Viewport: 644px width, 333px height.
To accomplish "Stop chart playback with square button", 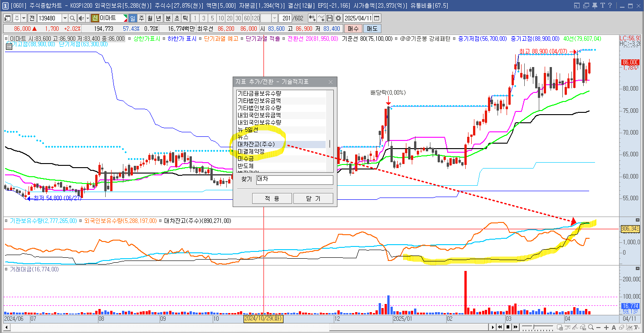I will click(x=508, y=327).
